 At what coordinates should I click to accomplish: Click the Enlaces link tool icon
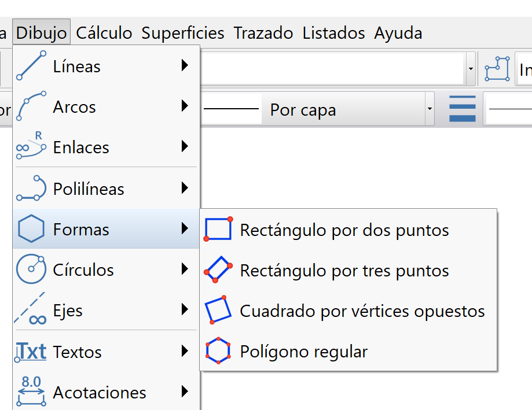30,146
